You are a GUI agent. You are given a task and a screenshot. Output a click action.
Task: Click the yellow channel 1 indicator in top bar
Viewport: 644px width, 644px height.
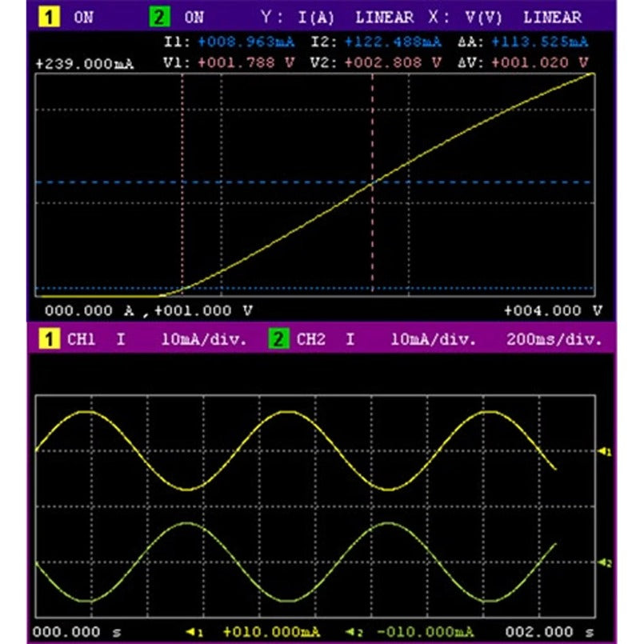click(50, 18)
